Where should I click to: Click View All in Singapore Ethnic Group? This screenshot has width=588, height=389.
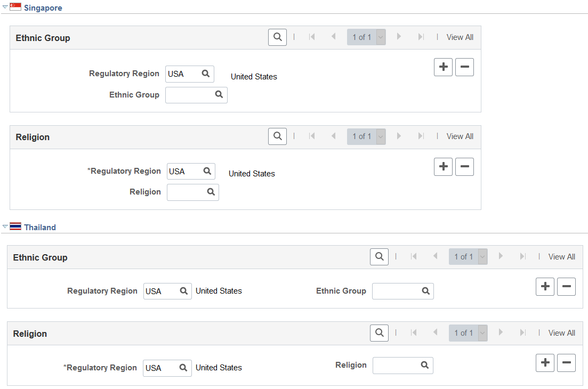coord(460,37)
